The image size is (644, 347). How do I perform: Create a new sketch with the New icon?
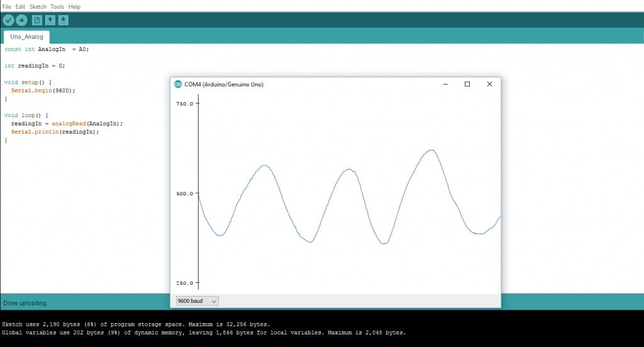pyautogui.click(x=37, y=20)
